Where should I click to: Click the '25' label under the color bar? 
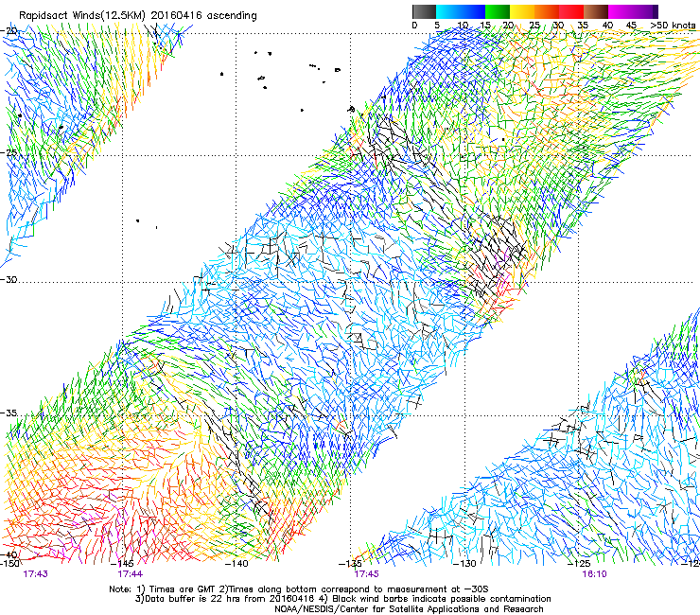[x=534, y=26]
